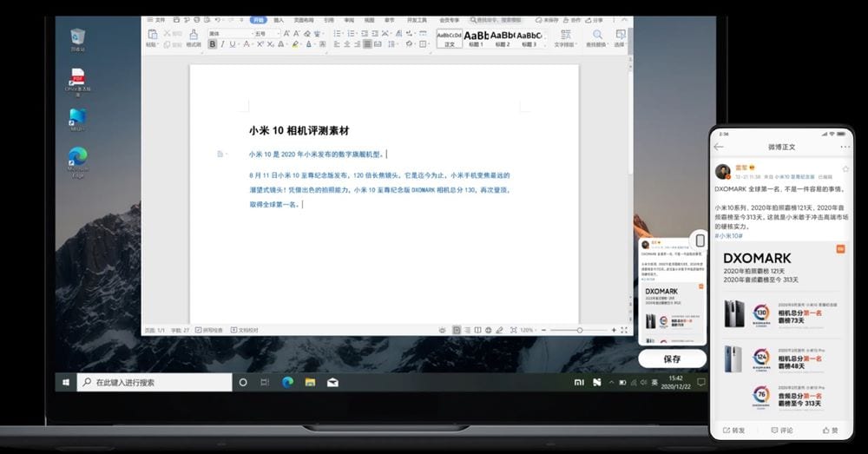Screen dimensions: 868x454
Task: Switch to web layout globe icon
Action: point(488,330)
